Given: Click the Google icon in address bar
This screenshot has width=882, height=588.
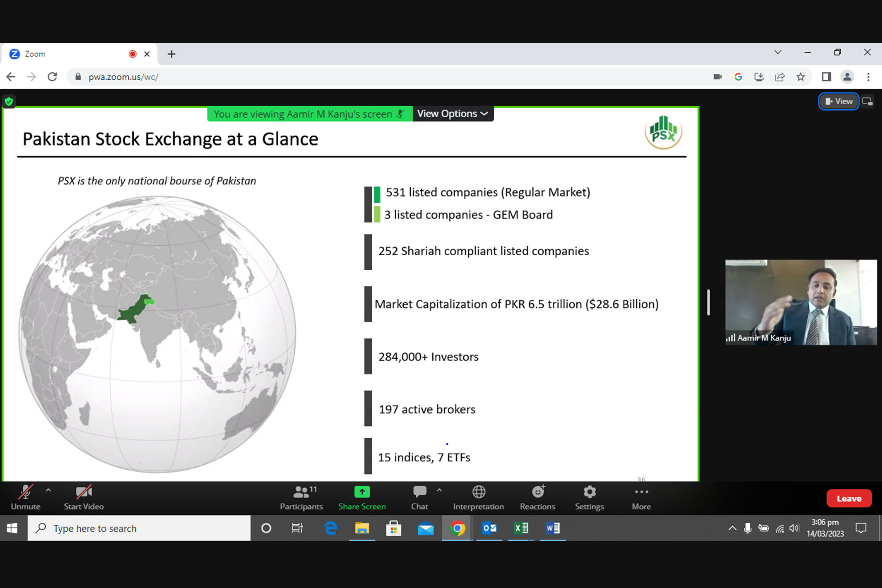Looking at the screenshot, I should click(x=738, y=77).
